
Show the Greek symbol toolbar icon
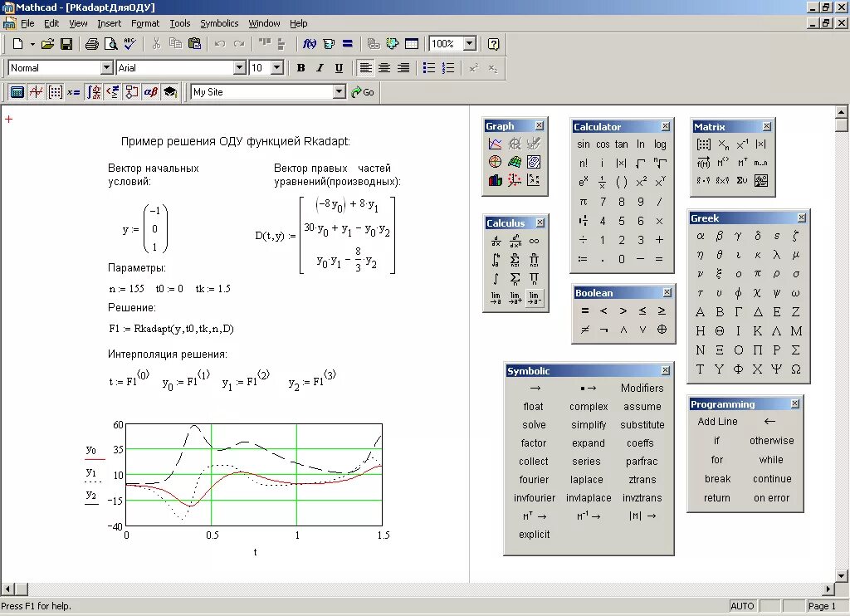point(151,92)
